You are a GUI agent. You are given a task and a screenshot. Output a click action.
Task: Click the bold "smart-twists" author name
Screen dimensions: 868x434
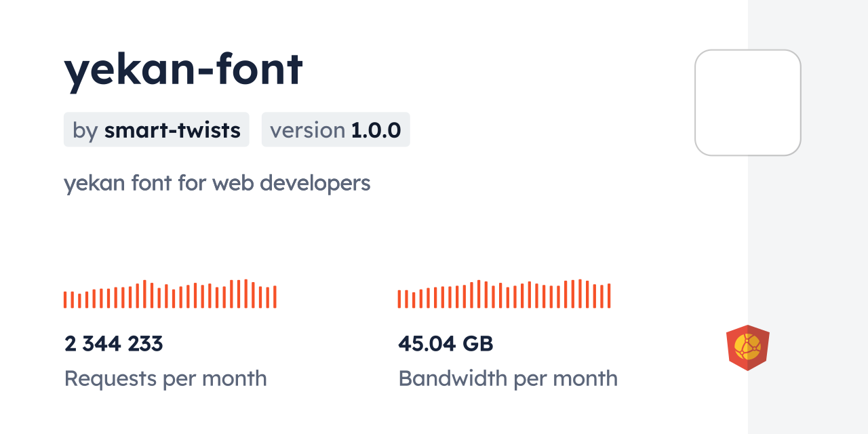coord(172,130)
